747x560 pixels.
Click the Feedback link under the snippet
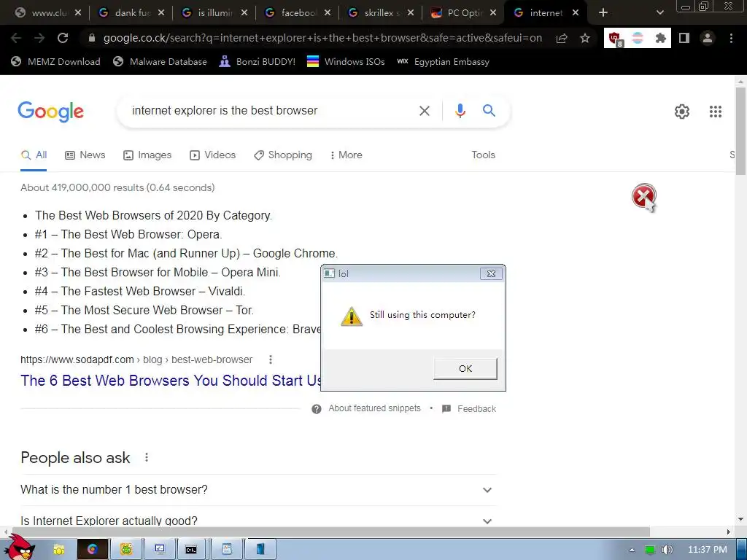point(469,409)
